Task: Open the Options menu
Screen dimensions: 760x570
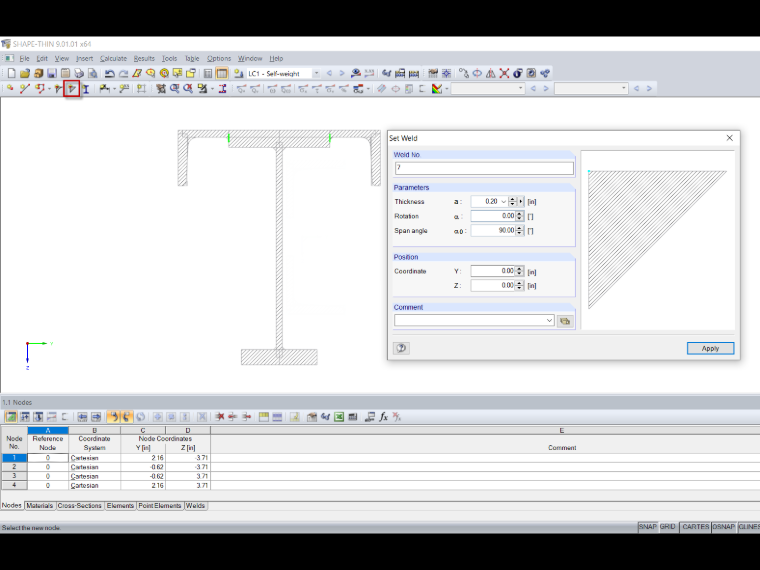Action: [x=219, y=58]
